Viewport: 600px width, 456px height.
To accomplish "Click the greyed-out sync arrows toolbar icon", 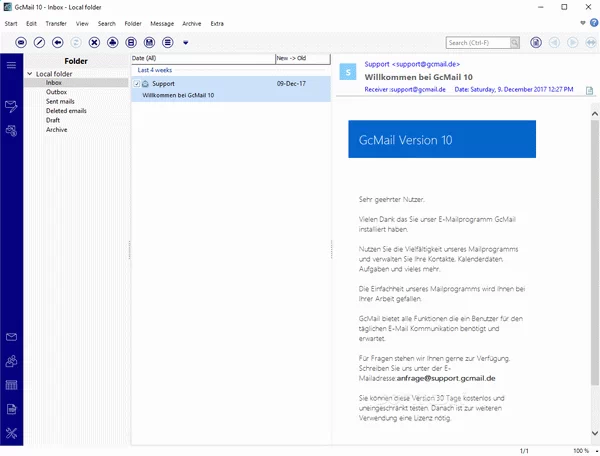I will (x=76, y=42).
